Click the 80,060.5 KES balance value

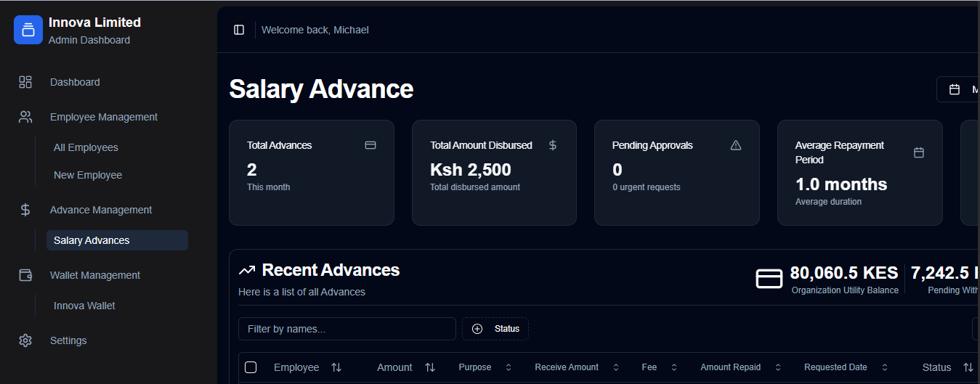pos(844,273)
